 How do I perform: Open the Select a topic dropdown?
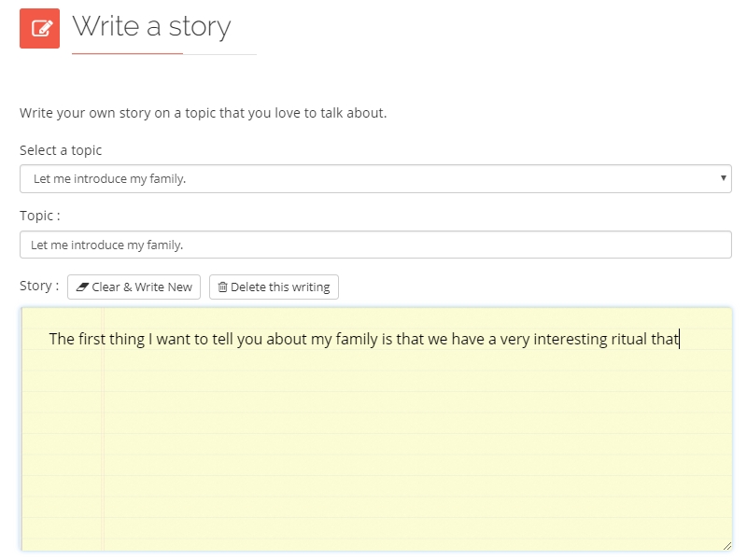point(375,178)
